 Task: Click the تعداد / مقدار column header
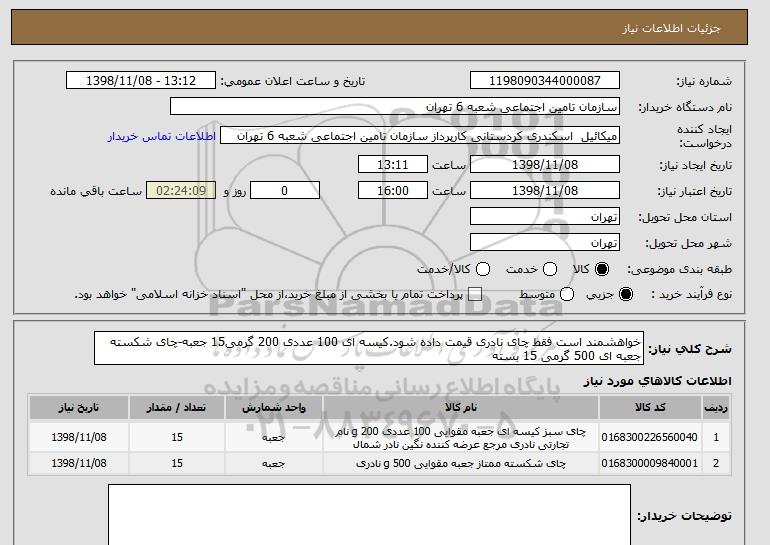pyautogui.click(x=177, y=408)
